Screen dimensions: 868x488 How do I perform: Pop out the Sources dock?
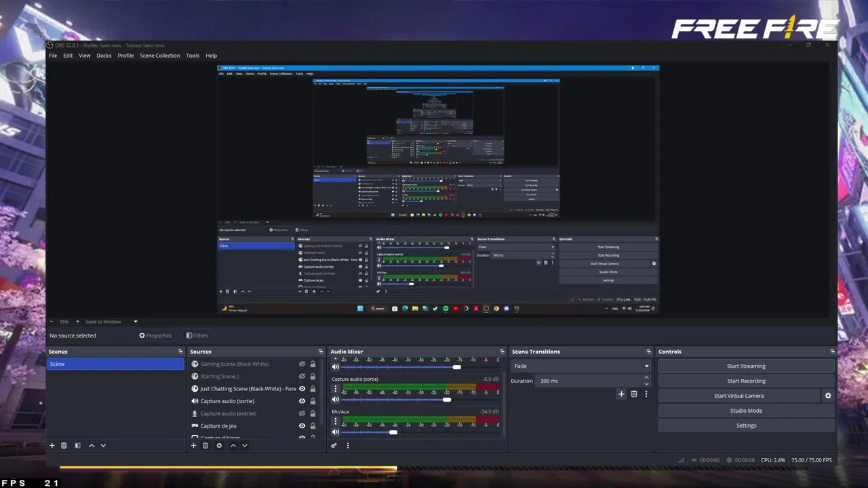coord(321,352)
